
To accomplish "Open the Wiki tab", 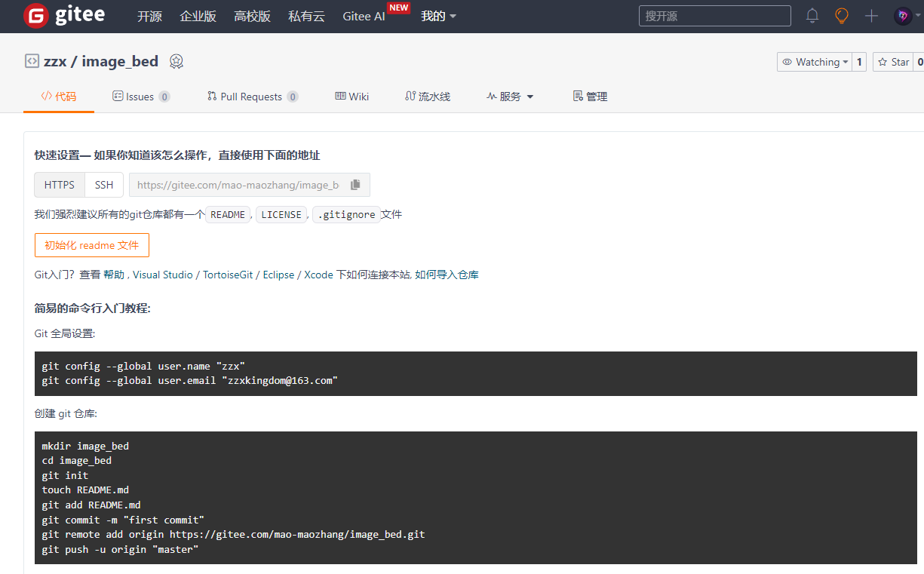I will (351, 96).
